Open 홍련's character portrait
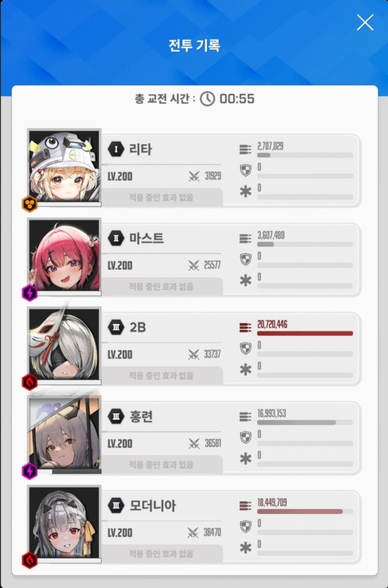This screenshot has height=588, width=388. click(x=64, y=434)
